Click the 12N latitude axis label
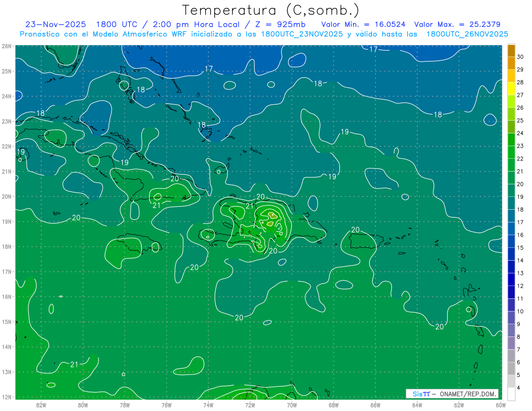Image resolution: width=532 pixels, height=411 pixels. coord(7,397)
